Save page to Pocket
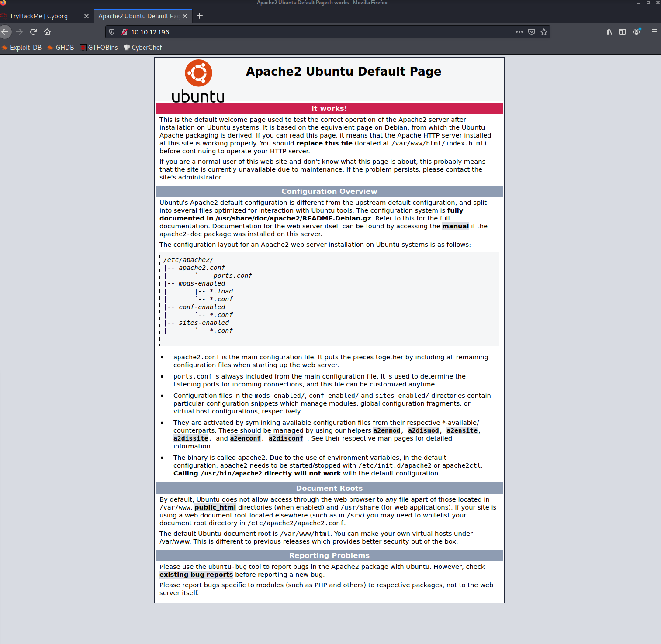The image size is (661, 644). [532, 32]
